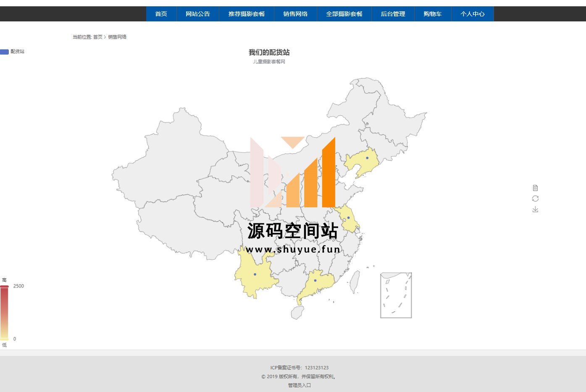Click the 低 label below the scale
The image size is (586, 392).
tap(4, 345)
